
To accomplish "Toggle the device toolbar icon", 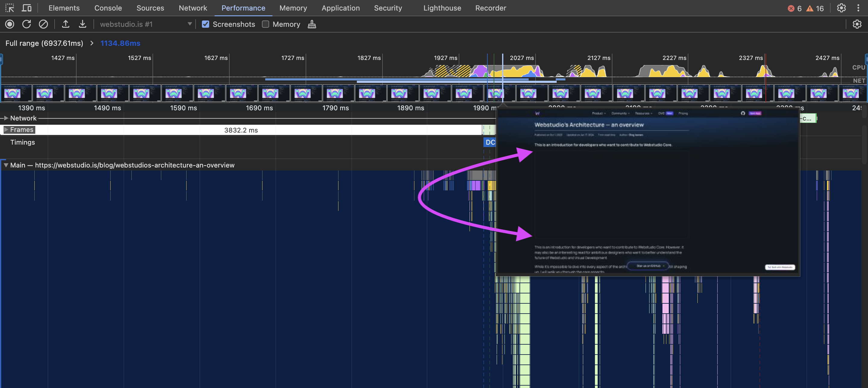I will tap(26, 8).
